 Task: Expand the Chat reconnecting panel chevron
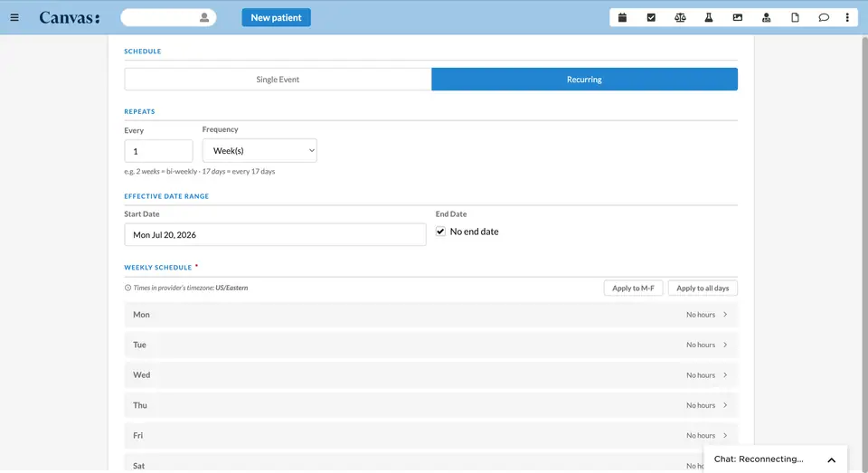tap(832, 459)
